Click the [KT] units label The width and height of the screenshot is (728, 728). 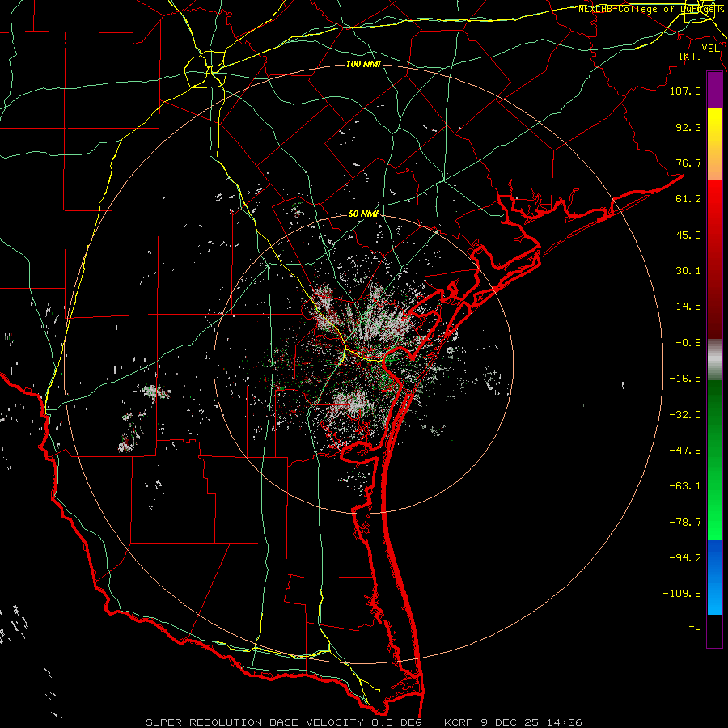click(691, 56)
